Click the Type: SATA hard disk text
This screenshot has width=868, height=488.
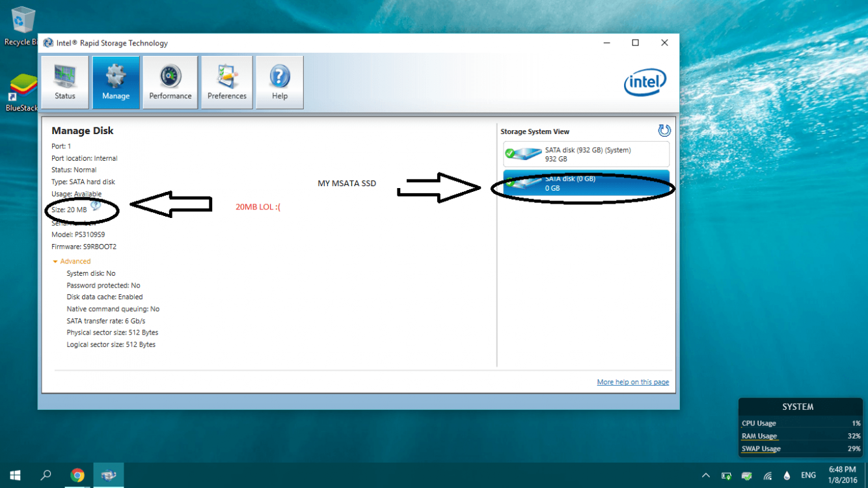pos(83,182)
